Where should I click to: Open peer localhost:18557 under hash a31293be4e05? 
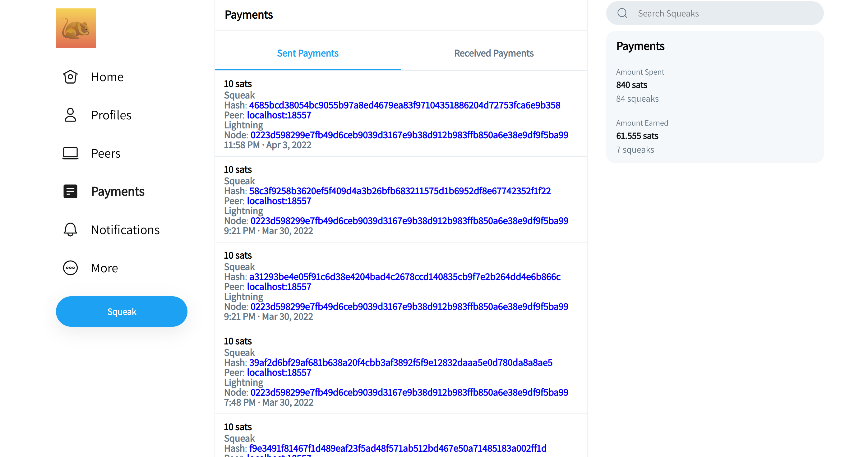pos(279,287)
